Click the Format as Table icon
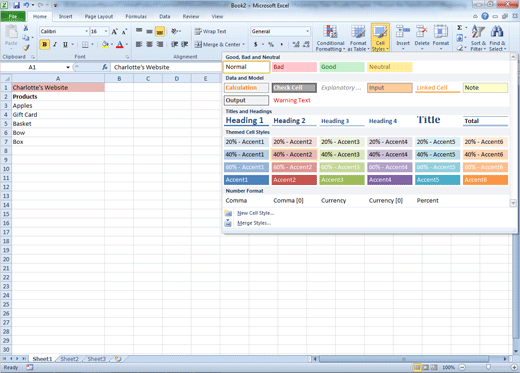Screen dimensions: 520x373 tap(358, 32)
